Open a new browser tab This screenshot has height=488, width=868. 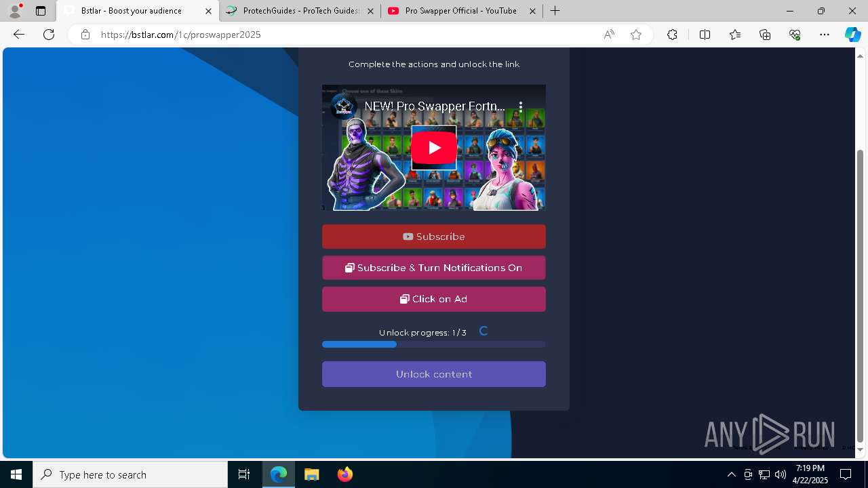tap(555, 11)
